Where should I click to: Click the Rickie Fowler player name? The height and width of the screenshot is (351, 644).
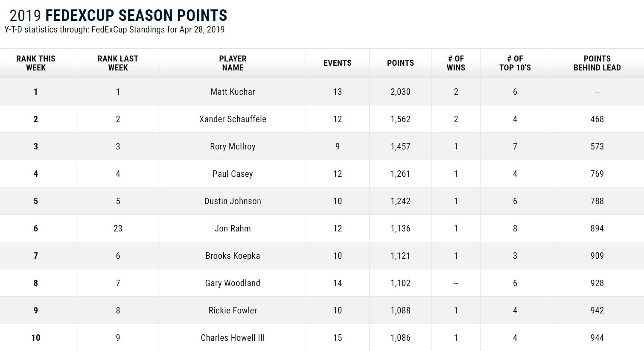233,310
